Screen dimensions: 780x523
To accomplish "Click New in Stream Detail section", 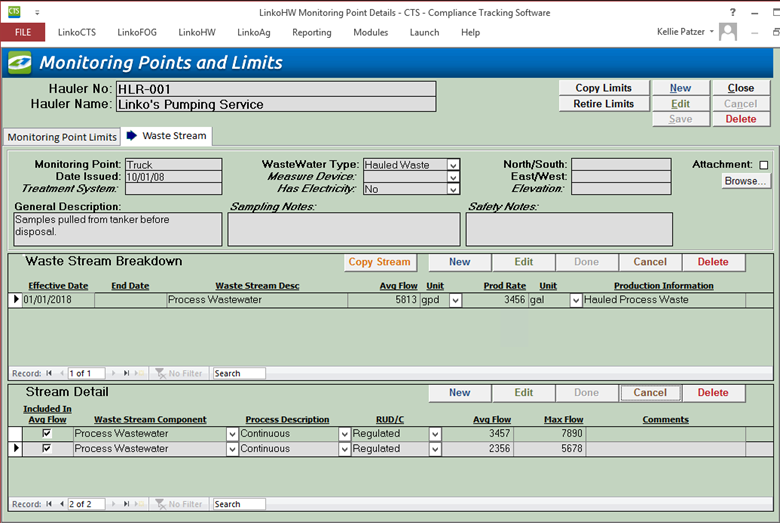I will [460, 393].
